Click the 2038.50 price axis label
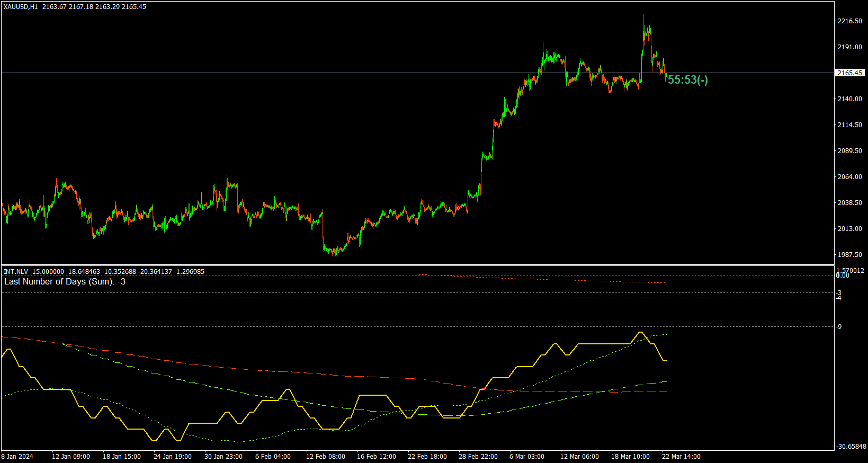The width and height of the screenshot is (868, 463). 849,203
